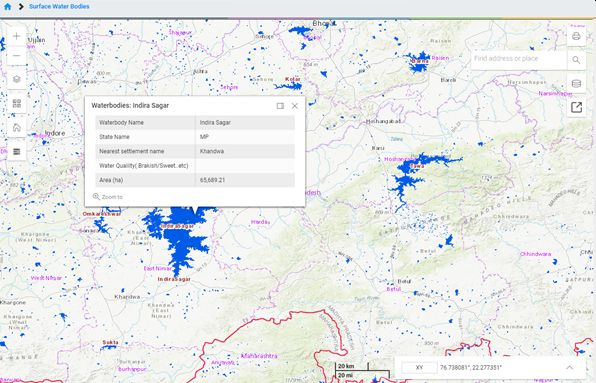Click the zoom in plus button
The width and height of the screenshot is (596, 383).
tap(16, 36)
